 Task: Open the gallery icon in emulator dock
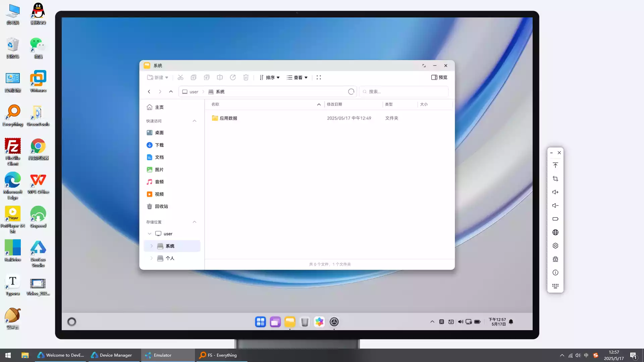pyautogui.click(x=319, y=322)
